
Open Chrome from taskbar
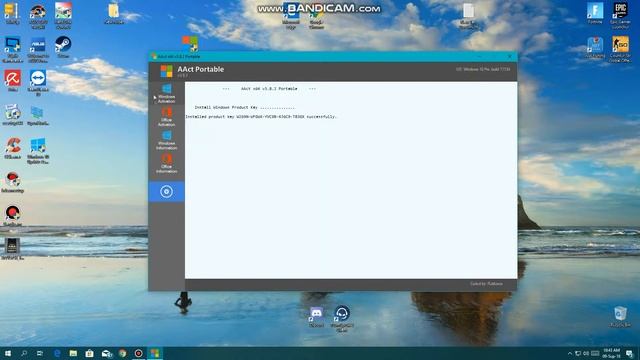(x=122, y=353)
